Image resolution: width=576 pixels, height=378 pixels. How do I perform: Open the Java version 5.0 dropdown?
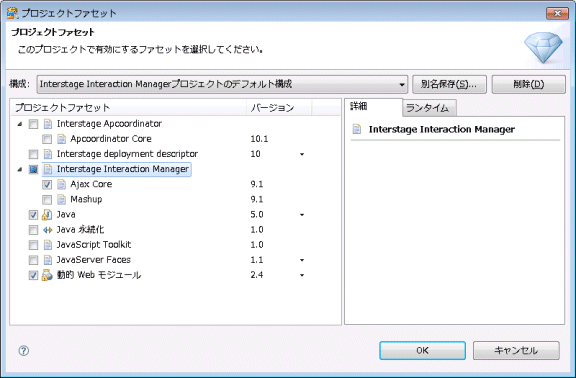click(302, 215)
